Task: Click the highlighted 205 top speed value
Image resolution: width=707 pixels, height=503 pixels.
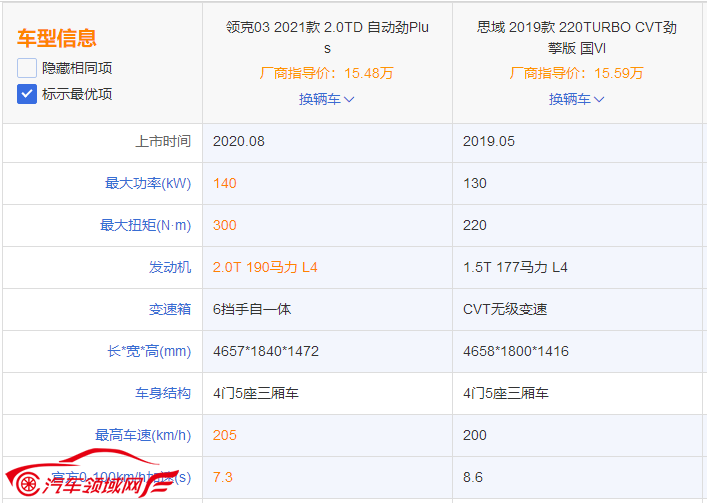Action: [x=225, y=435]
